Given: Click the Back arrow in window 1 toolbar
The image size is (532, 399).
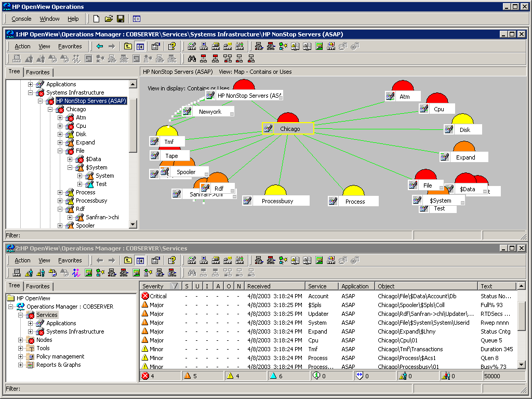Looking at the screenshot, I should pos(100,46).
